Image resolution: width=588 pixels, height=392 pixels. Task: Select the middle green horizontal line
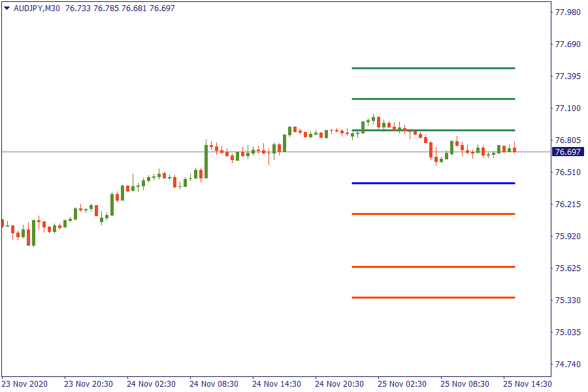[x=433, y=99]
